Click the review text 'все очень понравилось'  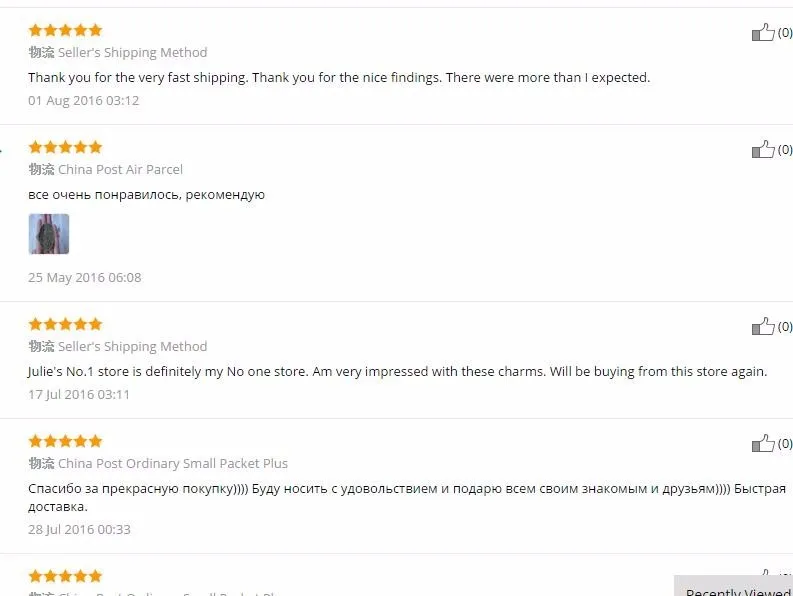click(147, 195)
